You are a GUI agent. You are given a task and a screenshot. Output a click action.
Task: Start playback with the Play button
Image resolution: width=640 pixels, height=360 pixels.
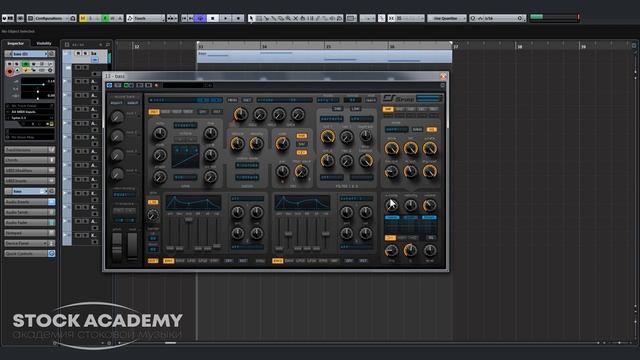[x=225, y=18]
